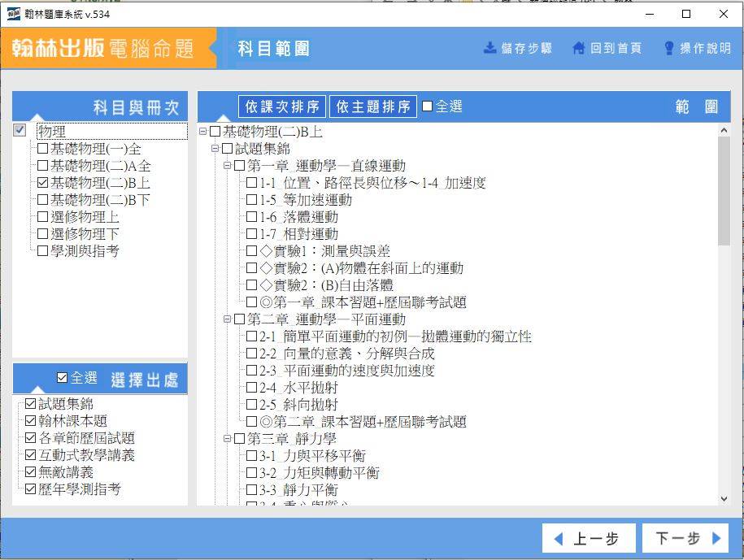744x560 pixels.
Task: Click the home icon for 回到首頁
Action: (x=579, y=48)
